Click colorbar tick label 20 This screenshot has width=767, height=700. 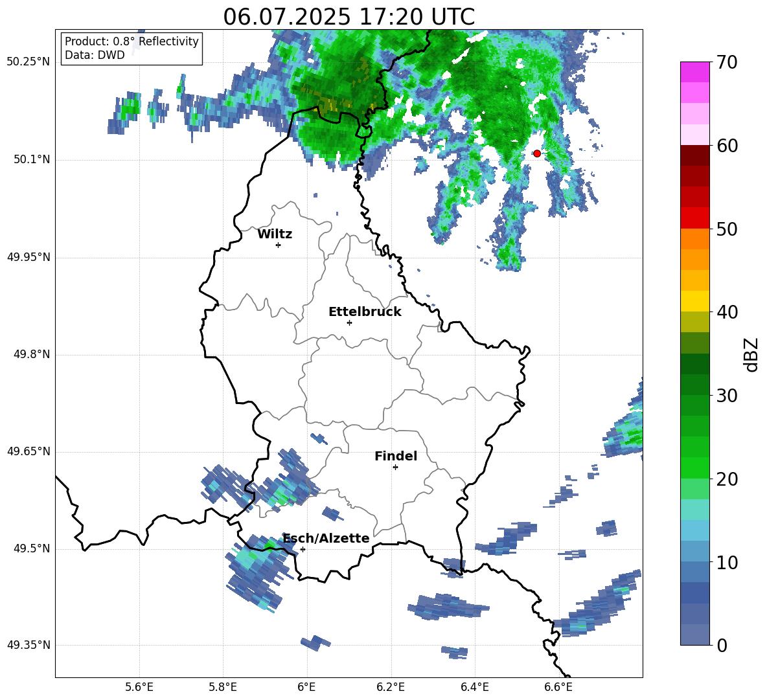point(726,479)
